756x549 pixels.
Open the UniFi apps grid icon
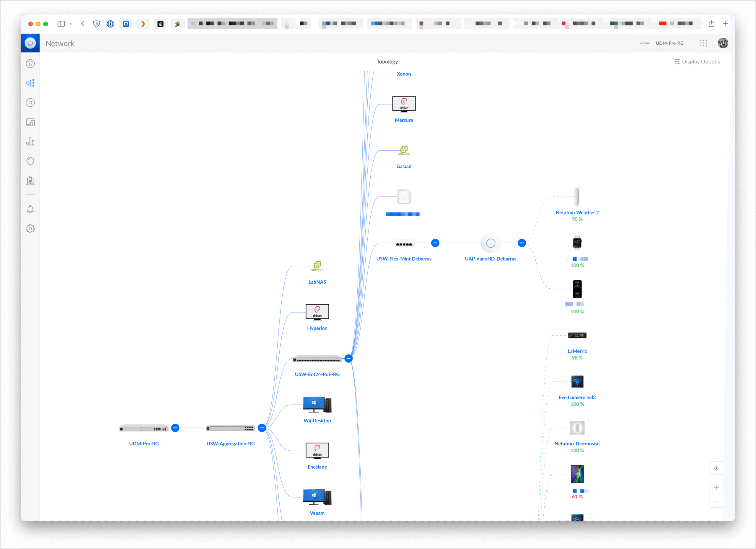coord(703,43)
